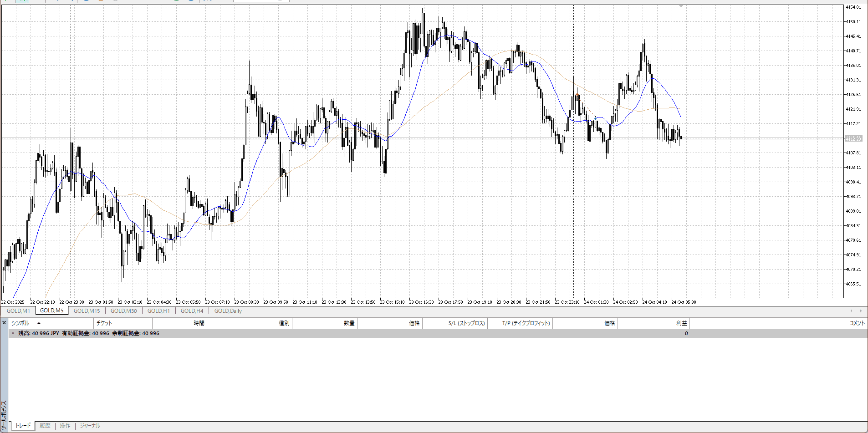Open the 履歴 tab in toolbox
Viewport: 868px width, 433px height.
coord(45,426)
